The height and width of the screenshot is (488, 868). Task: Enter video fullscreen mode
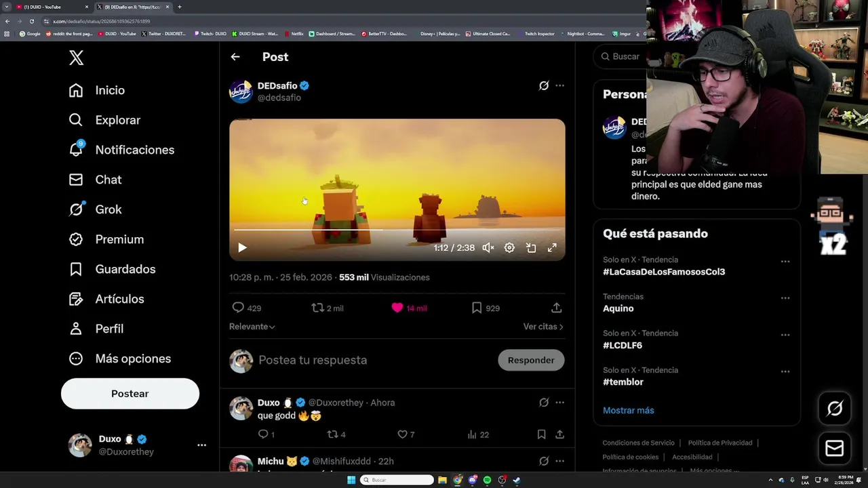point(552,248)
